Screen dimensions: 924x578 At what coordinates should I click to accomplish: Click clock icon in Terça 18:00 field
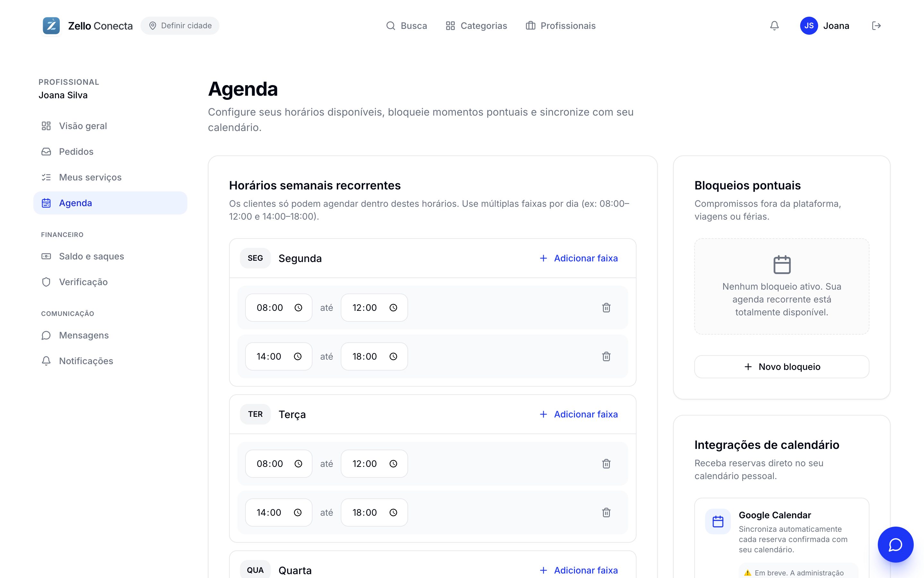coord(393,512)
